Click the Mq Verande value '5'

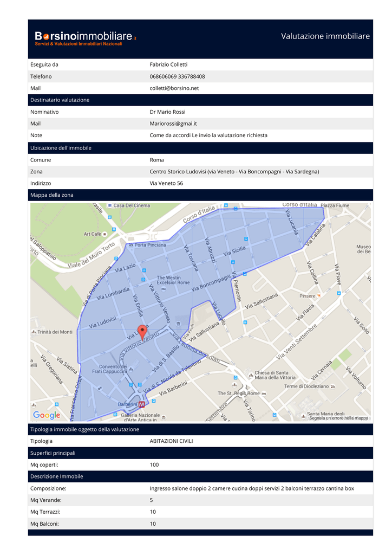[x=151, y=500]
